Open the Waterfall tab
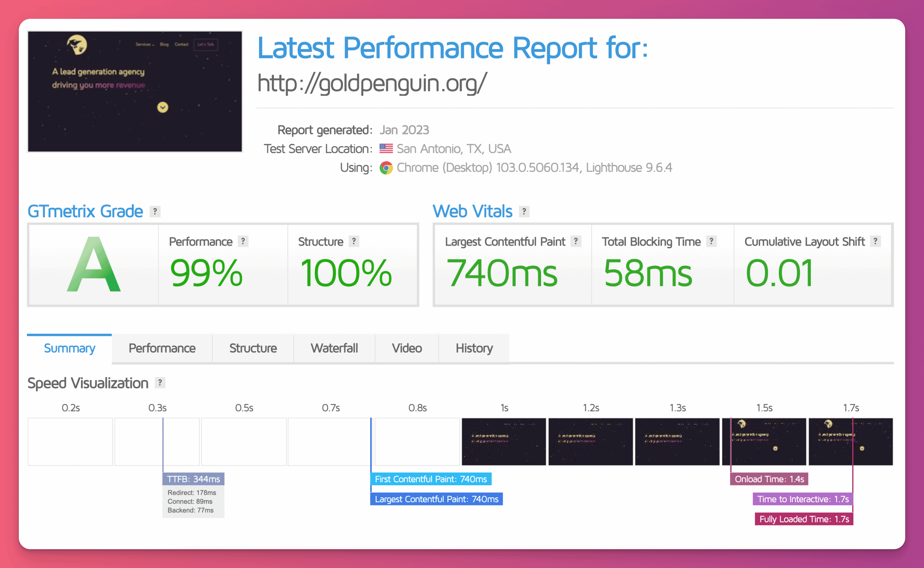The image size is (924, 568). click(334, 348)
